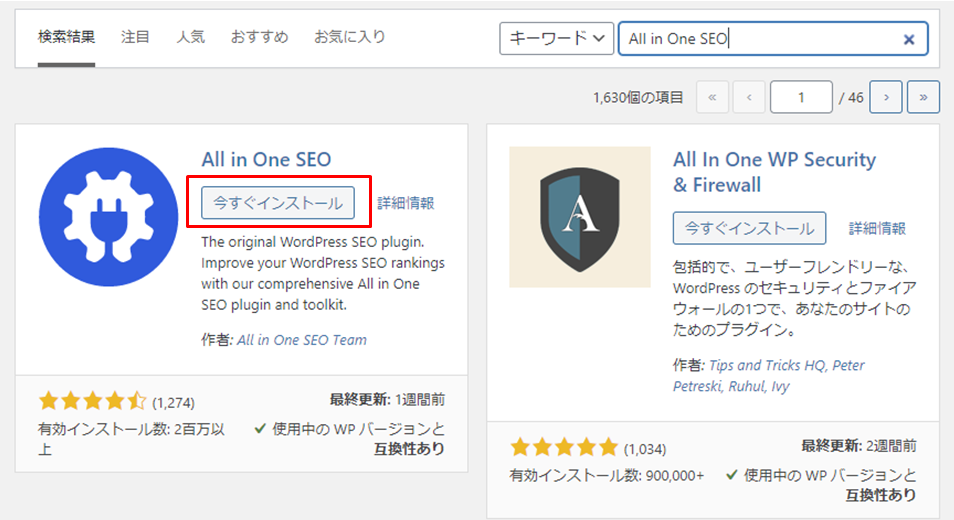Open the 人気 tab
954x520 pixels.
point(190,37)
